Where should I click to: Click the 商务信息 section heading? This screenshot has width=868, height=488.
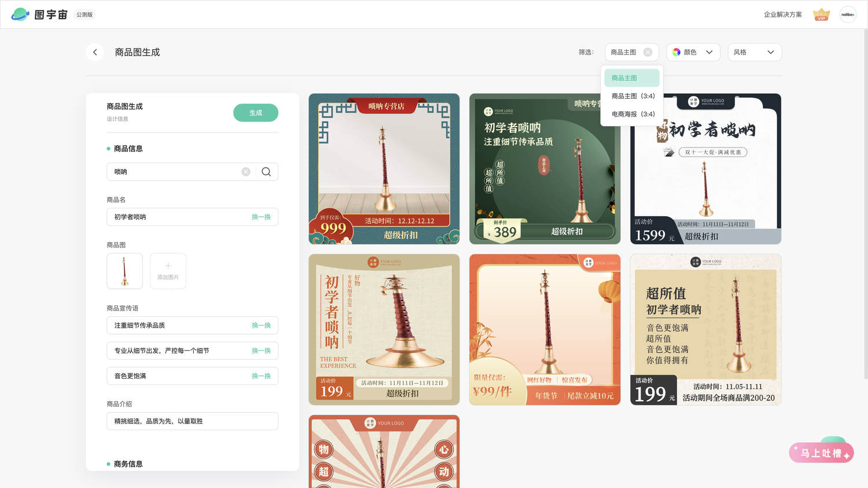click(128, 464)
